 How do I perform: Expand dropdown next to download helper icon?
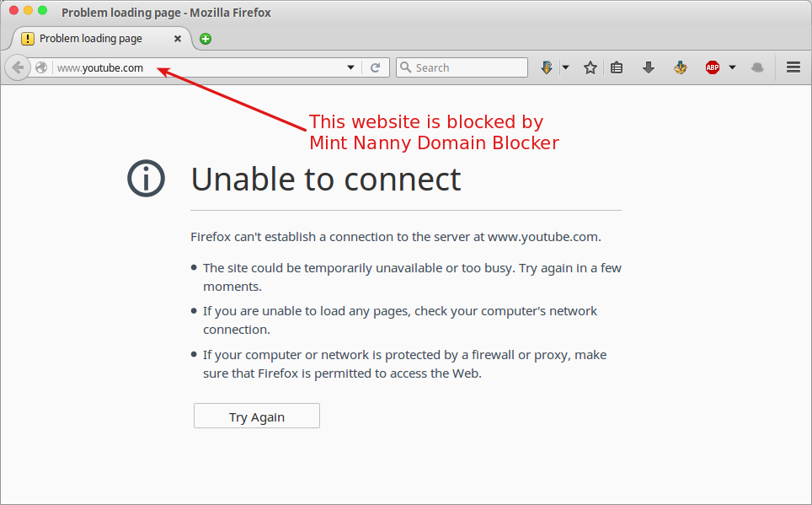coord(565,67)
